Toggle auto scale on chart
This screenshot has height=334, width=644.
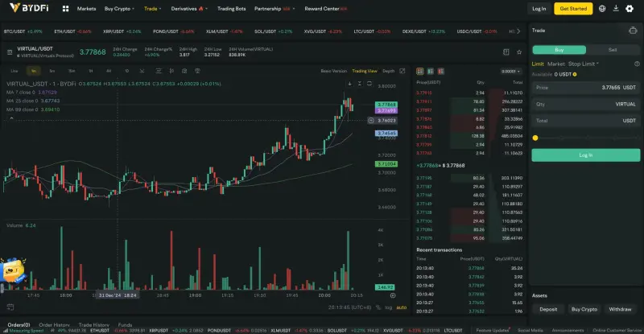(x=402, y=307)
